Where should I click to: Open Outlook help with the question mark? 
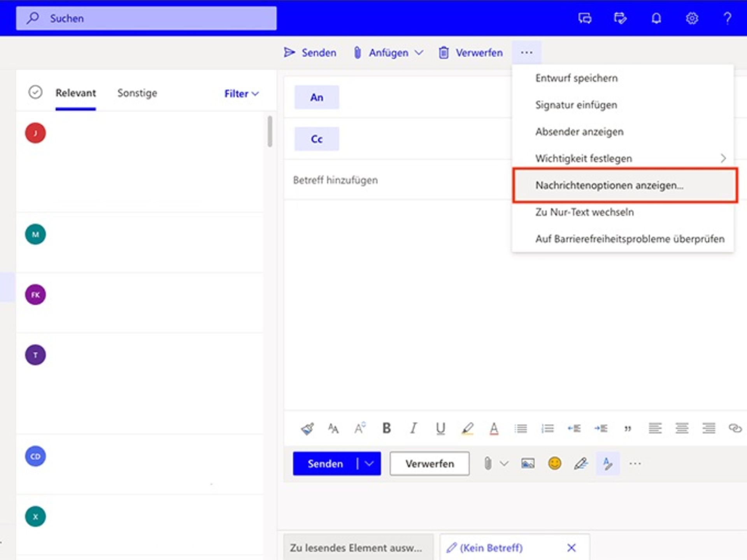point(727,18)
